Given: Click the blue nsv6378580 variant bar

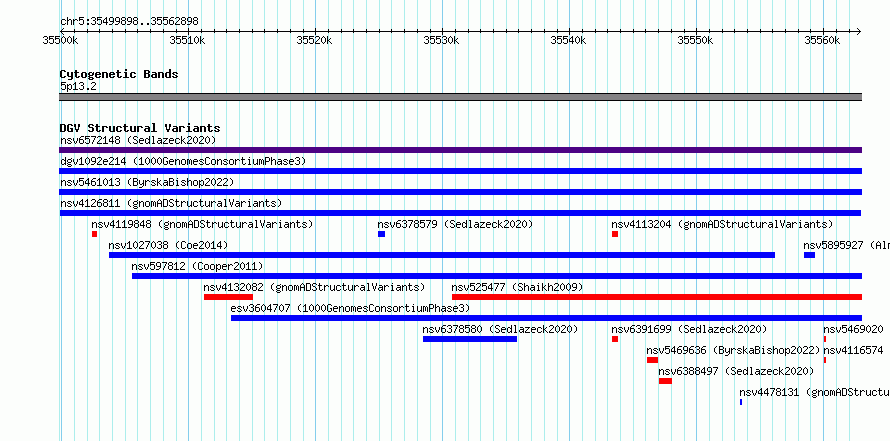Looking at the screenshot, I should [470, 339].
